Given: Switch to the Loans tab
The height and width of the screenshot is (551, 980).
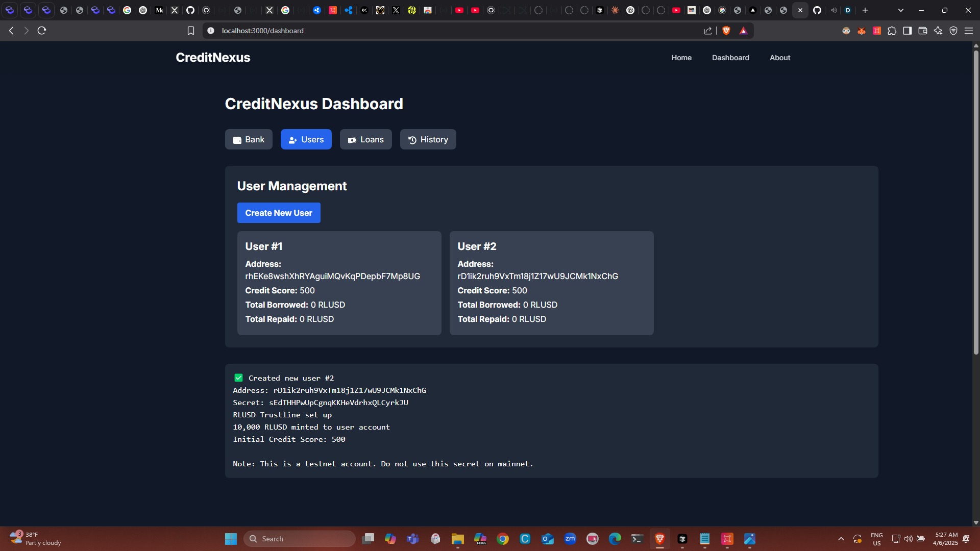Looking at the screenshot, I should [x=365, y=139].
